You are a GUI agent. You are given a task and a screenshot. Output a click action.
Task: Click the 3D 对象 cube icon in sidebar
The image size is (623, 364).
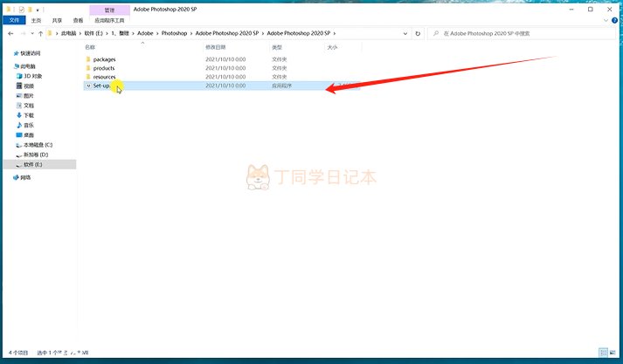(19, 76)
